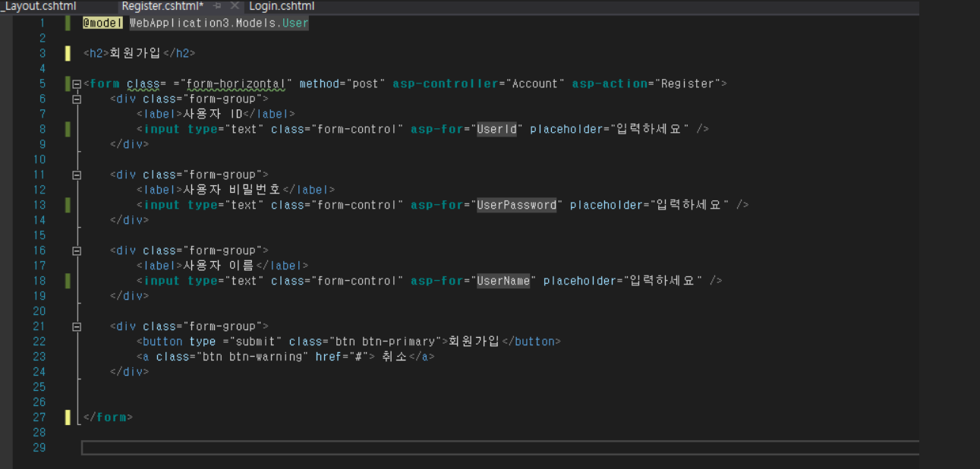
Task: Click the closing </button> tag
Action: pyautogui.click(x=531, y=342)
